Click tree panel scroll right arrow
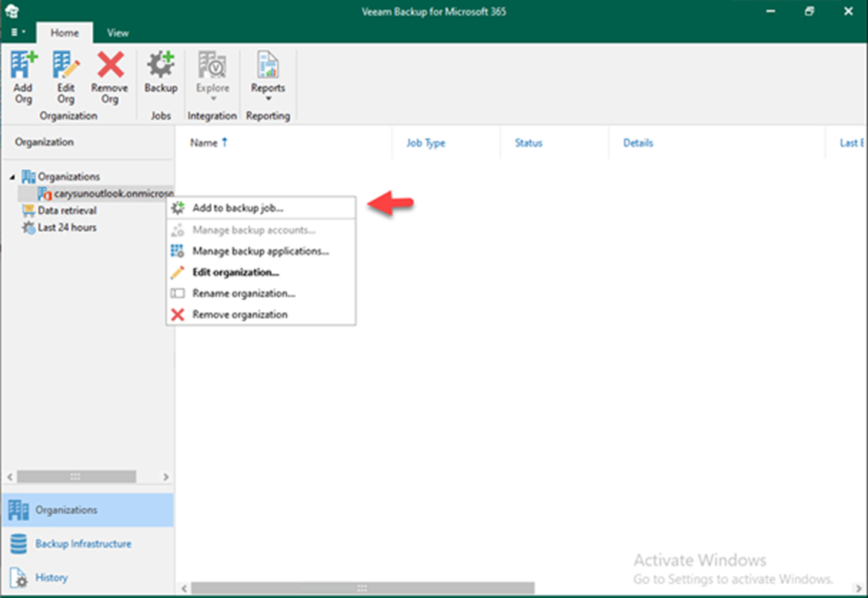This screenshot has height=598, width=868. (x=166, y=477)
